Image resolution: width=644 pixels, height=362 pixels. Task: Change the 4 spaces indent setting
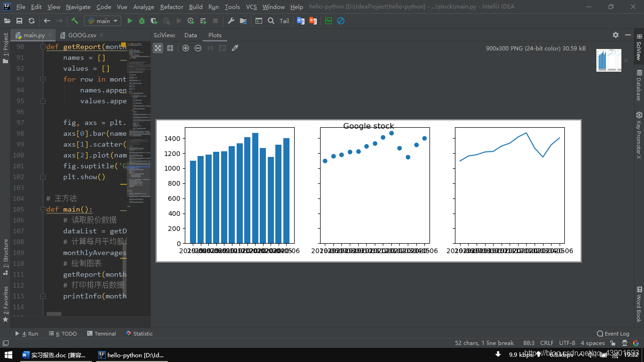[593, 343]
